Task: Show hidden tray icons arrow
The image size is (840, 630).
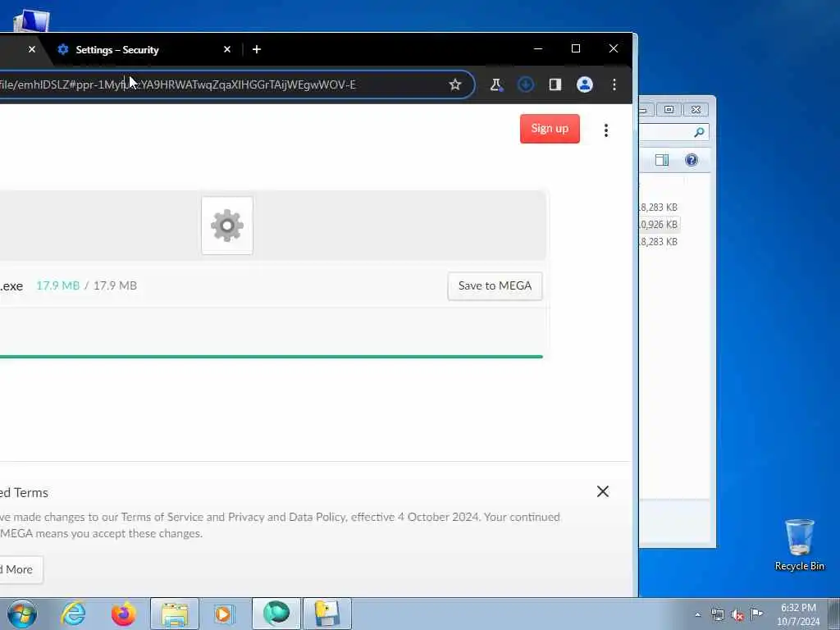Action: point(697,615)
